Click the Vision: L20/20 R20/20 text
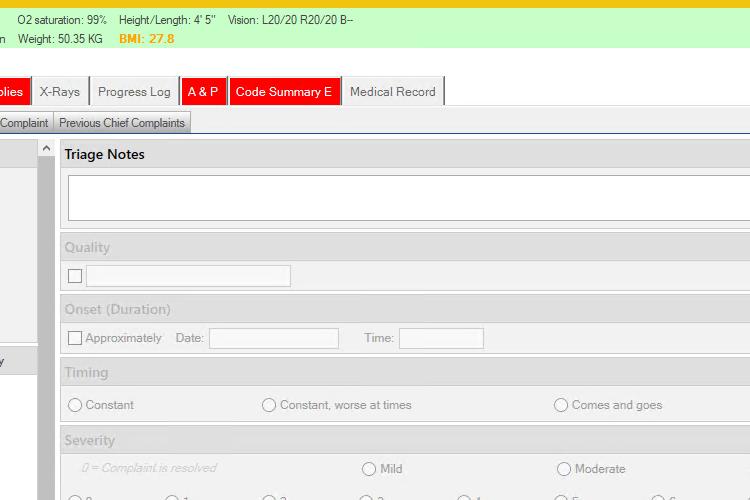The width and height of the screenshot is (750, 500). (290, 20)
